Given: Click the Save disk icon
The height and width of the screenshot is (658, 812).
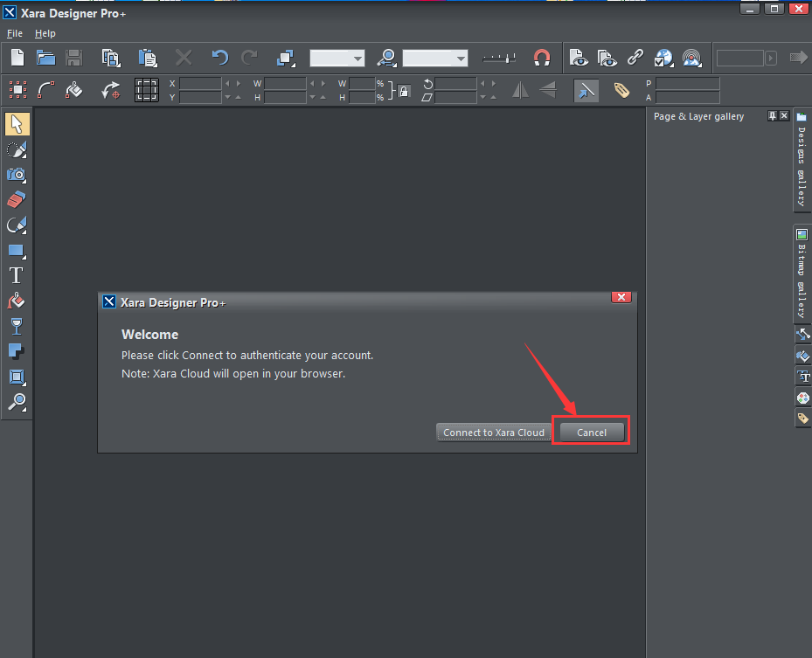Looking at the screenshot, I should point(74,58).
